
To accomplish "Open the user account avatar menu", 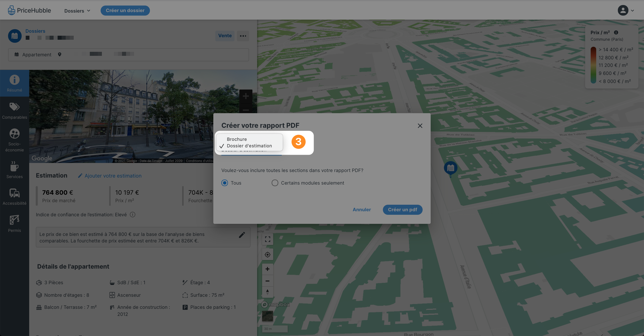I will point(623,10).
